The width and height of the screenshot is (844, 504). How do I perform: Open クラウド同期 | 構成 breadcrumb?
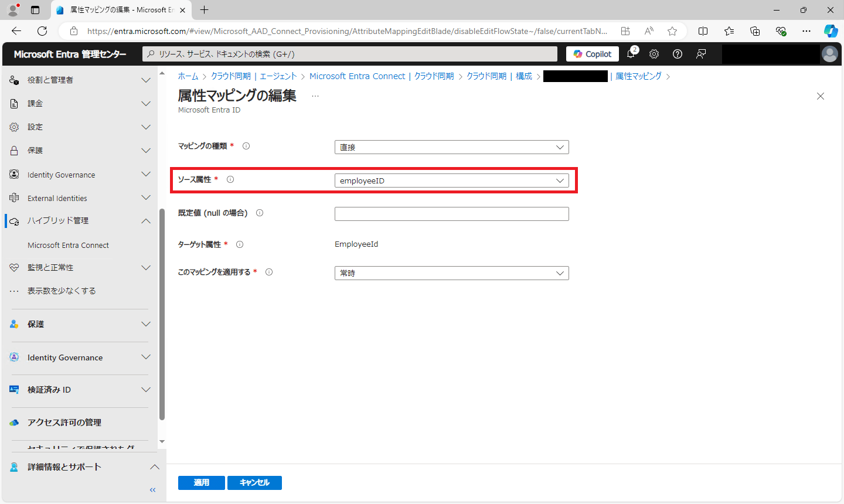point(499,76)
